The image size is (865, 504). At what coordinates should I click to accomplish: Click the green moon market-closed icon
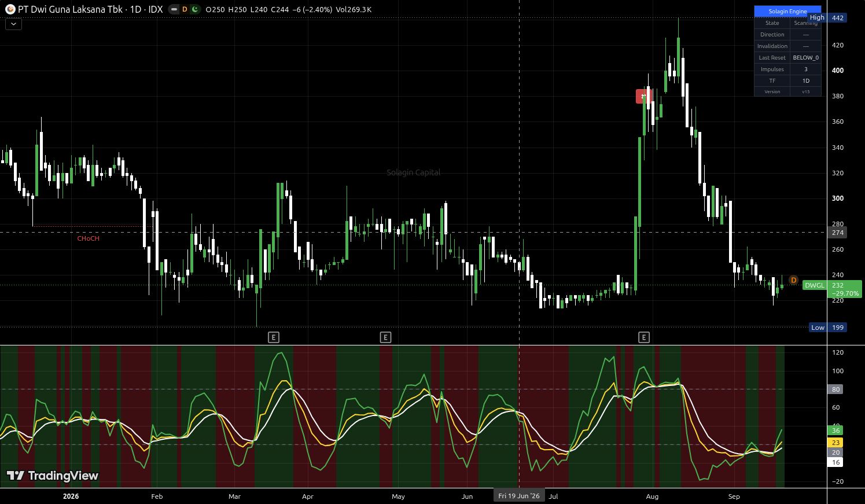click(x=195, y=9)
